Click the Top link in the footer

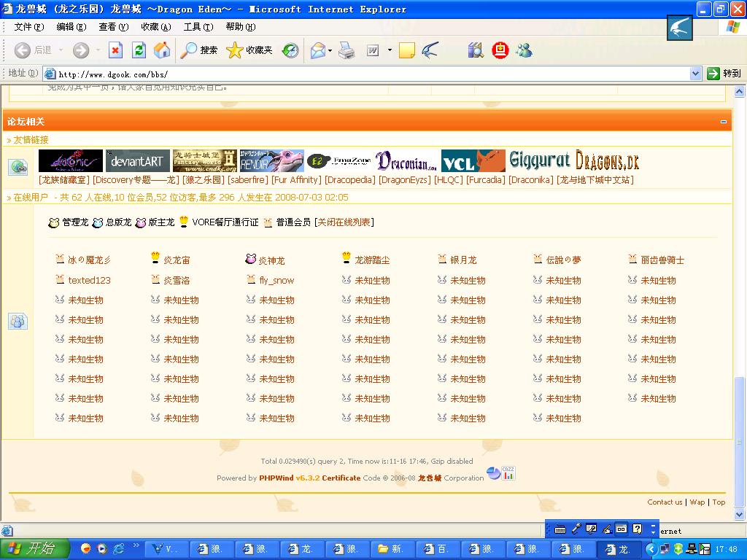click(719, 502)
